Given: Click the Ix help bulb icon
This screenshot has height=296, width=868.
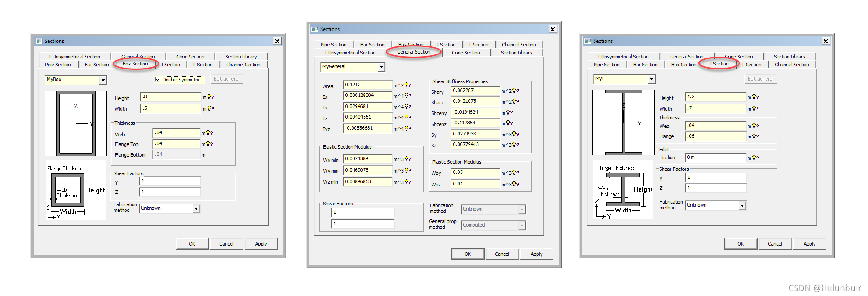Looking at the screenshot, I should click(x=408, y=96).
